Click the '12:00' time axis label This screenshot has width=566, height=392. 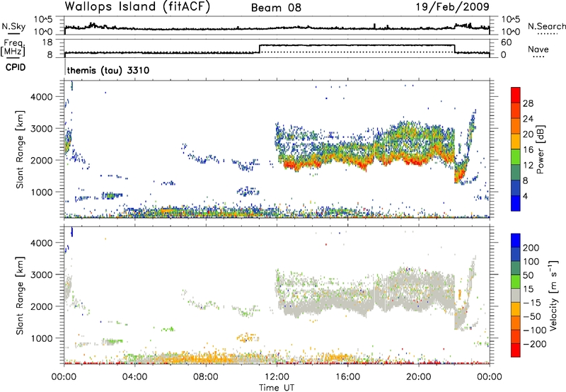coord(277,377)
